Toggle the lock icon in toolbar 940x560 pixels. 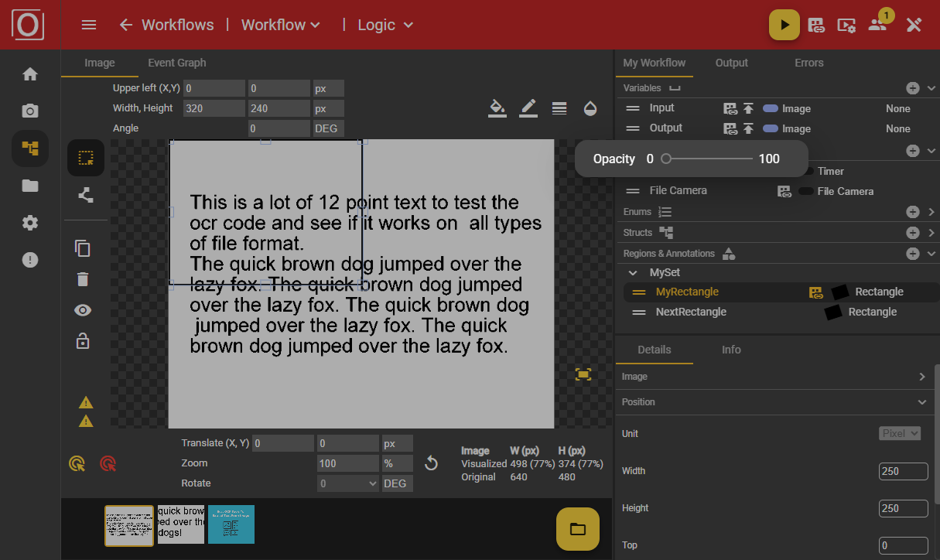[83, 340]
